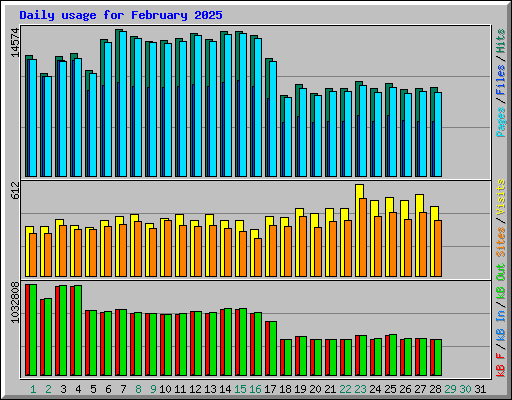Click the cyan Files bar for day 18
This screenshot has width=512, height=400.
[x=288, y=137]
